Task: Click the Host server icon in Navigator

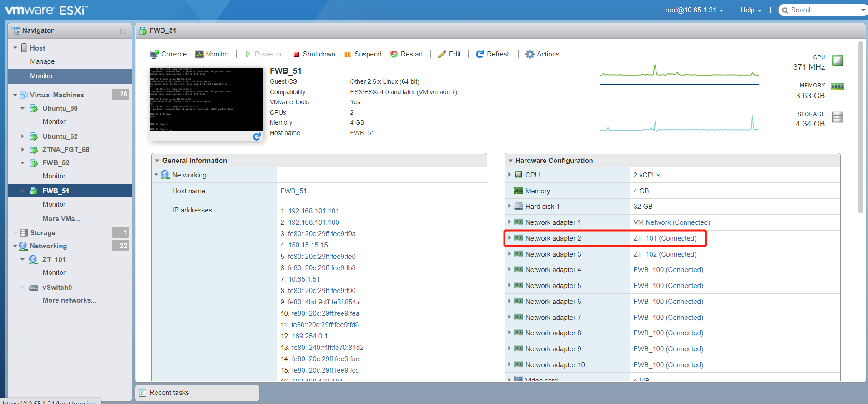Action: (24, 48)
